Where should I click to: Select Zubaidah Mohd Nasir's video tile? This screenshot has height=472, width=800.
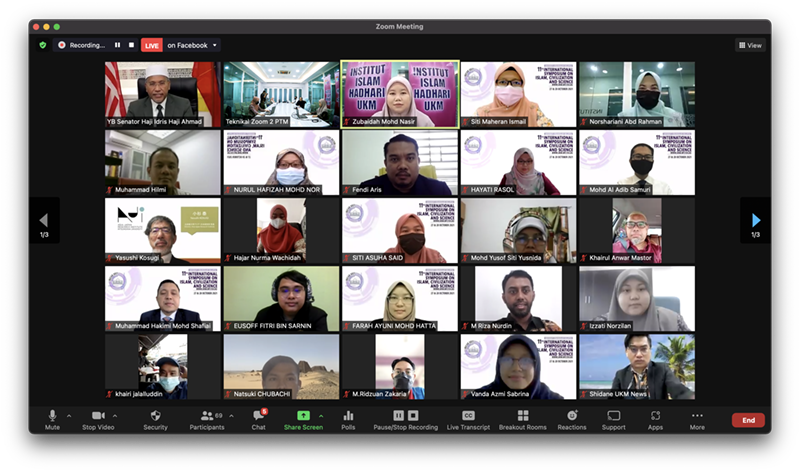coord(400,94)
